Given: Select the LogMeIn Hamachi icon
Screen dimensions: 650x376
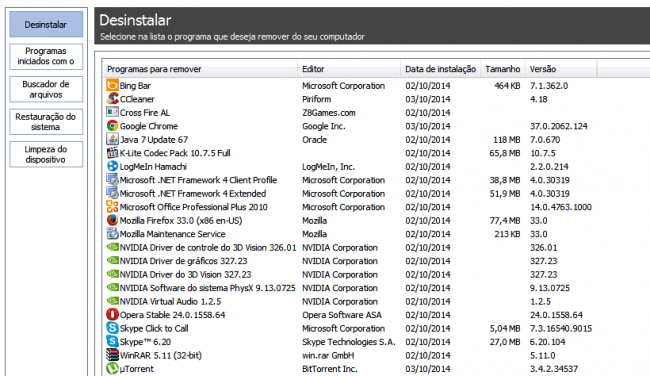Looking at the screenshot, I should tap(112, 166).
